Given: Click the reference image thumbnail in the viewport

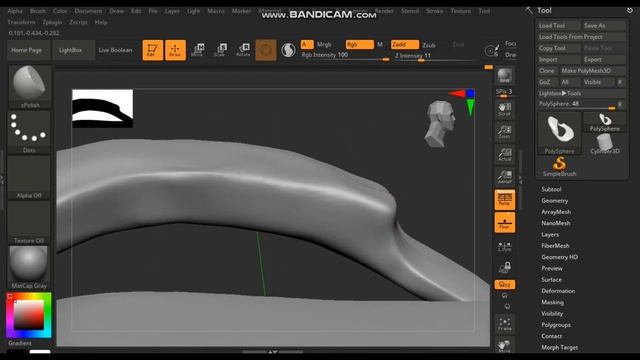Looking at the screenshot, I should (102, 109).
